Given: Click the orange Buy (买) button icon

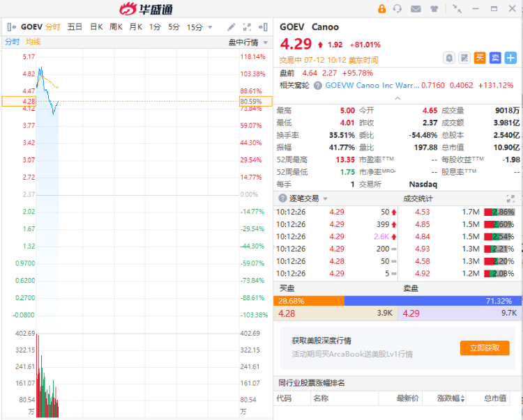Looking at the screenshot, I should tap(480, 58).
